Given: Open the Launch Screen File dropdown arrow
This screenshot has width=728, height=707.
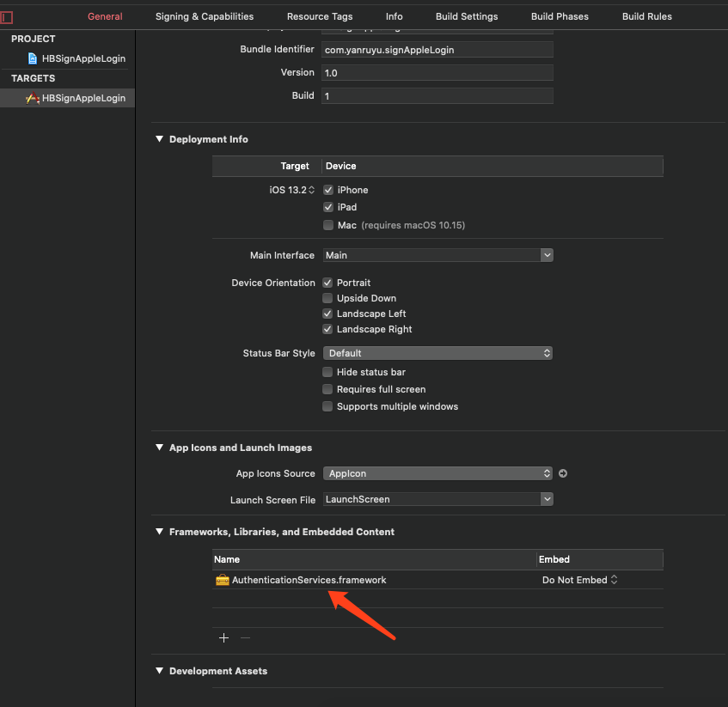Looking at the screenshot, I should [547, 499].
